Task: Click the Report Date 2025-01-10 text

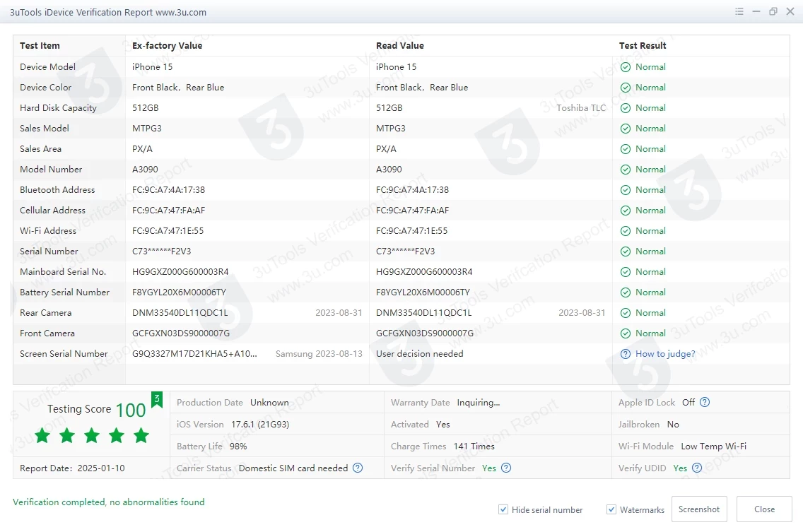Action: 72,468
